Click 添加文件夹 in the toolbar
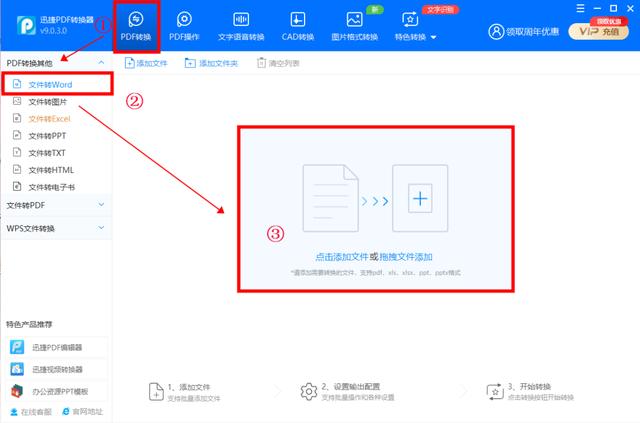Screen dimensions: 640x423 211,63
